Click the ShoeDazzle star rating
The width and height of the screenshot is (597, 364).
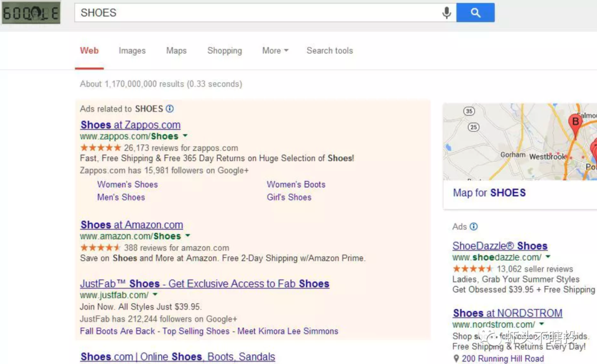tap(473, 269)
